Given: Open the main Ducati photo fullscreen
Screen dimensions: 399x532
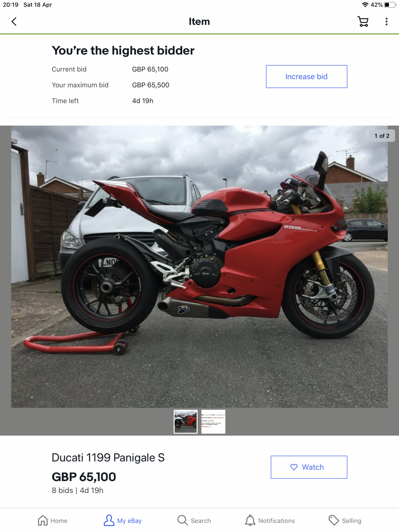Looking at the screenshot, I should pos(199,267).
